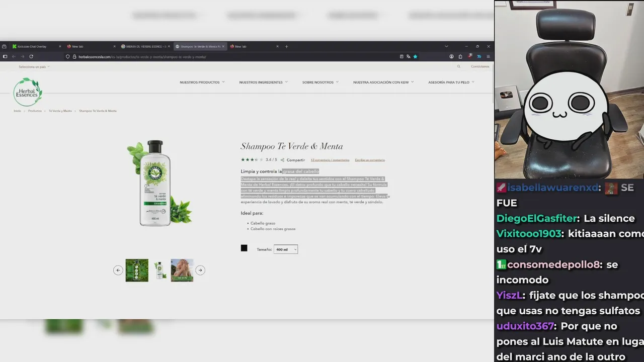Viewport: 644px width, 362px height.
Task: Expand the Nuestros Productos menu
Action: click(x=202, y=82)
